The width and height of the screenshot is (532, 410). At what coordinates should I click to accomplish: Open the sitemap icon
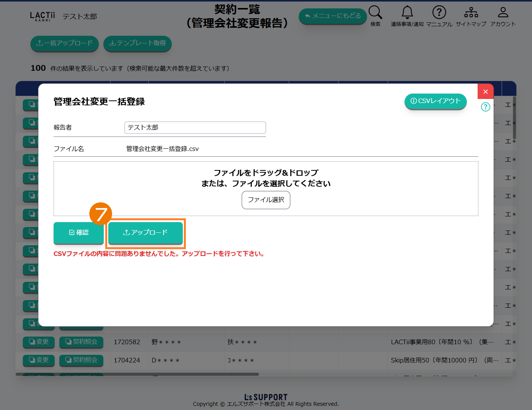click(x=471, y=13)
